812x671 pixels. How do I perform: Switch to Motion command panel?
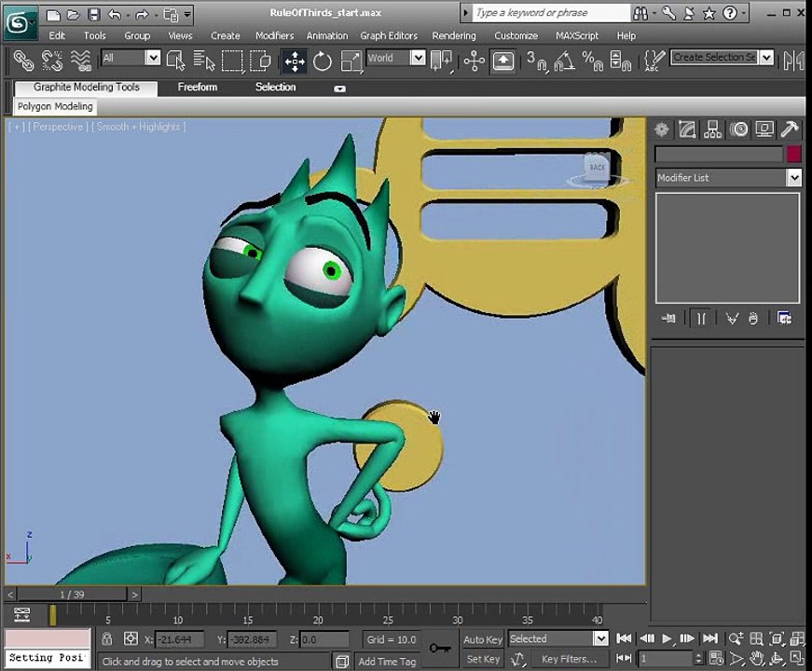738,129
